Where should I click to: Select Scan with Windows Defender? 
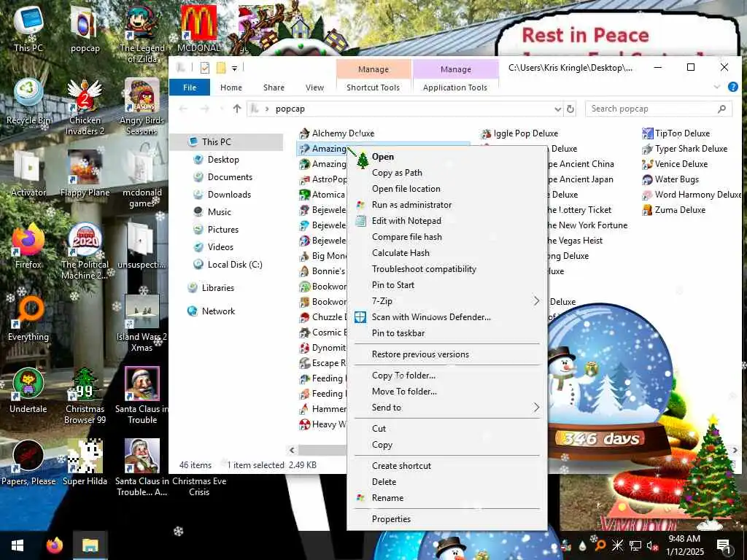(x=447, y=317)
